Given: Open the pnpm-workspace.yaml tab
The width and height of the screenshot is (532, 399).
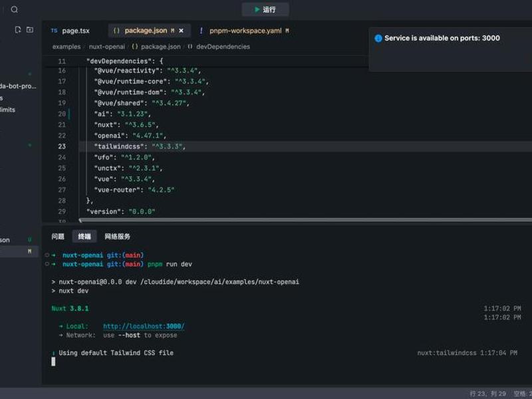Looking at the screenshot, I should (x=245, y=31).
